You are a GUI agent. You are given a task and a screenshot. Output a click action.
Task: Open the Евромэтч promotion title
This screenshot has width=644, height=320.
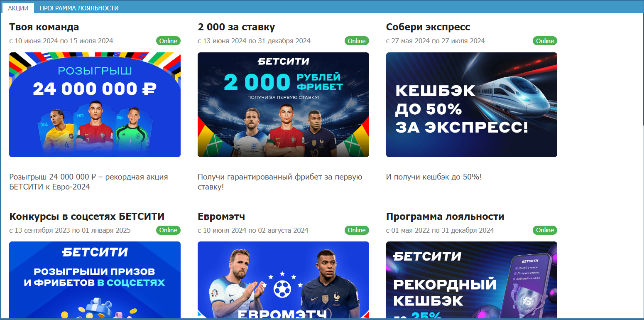(x=221, y=217)
